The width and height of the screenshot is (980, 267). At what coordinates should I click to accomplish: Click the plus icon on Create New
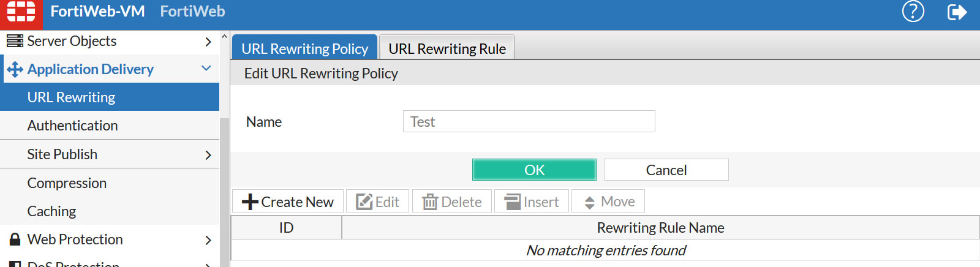pos(250,201)
